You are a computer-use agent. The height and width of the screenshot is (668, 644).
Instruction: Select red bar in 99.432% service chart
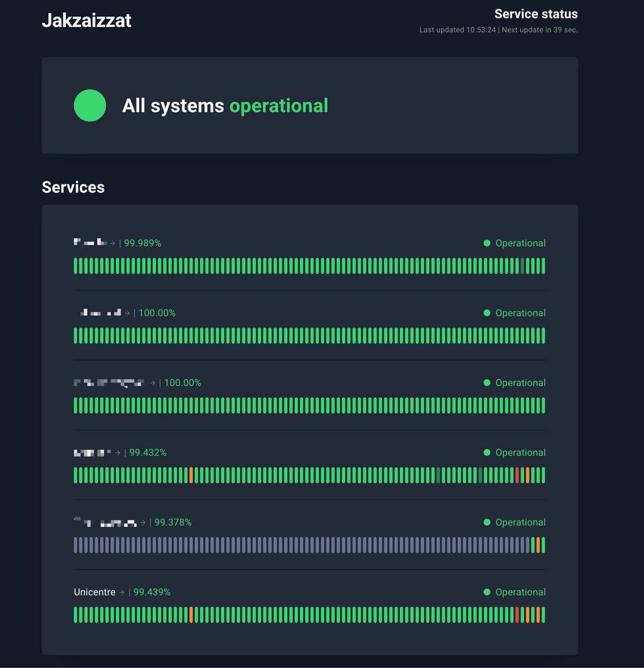pos(517,475)
